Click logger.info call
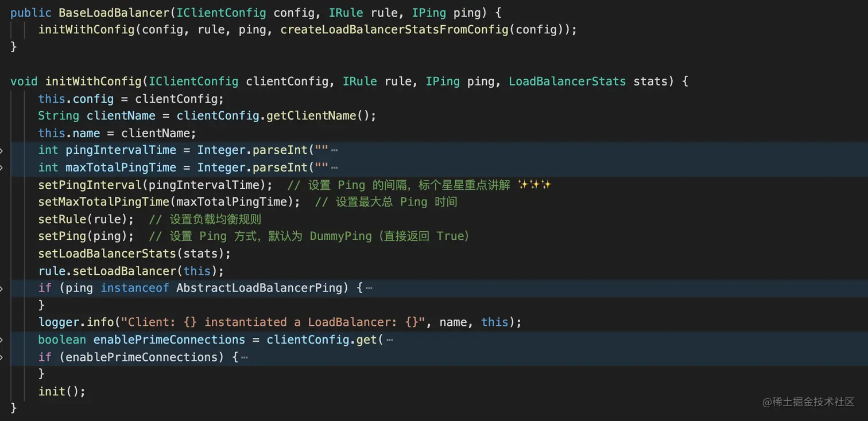The width and height of the screenshot is (868, 421). click(76, 322)
